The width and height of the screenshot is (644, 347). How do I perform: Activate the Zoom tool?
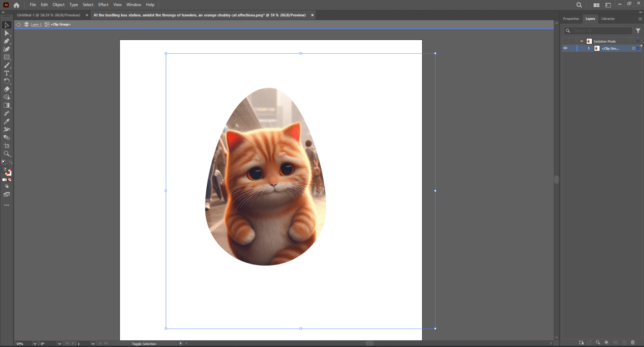pos(7,153)
